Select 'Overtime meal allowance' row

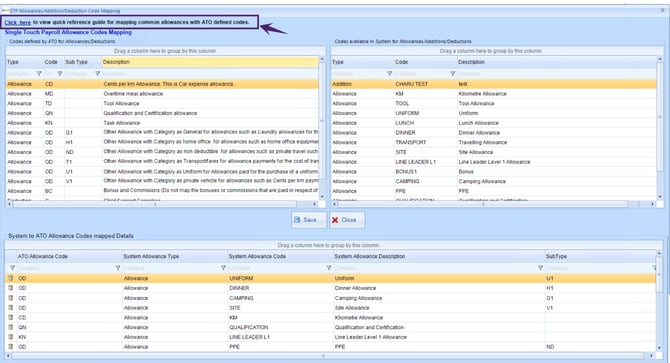click(x=162, y=94)
